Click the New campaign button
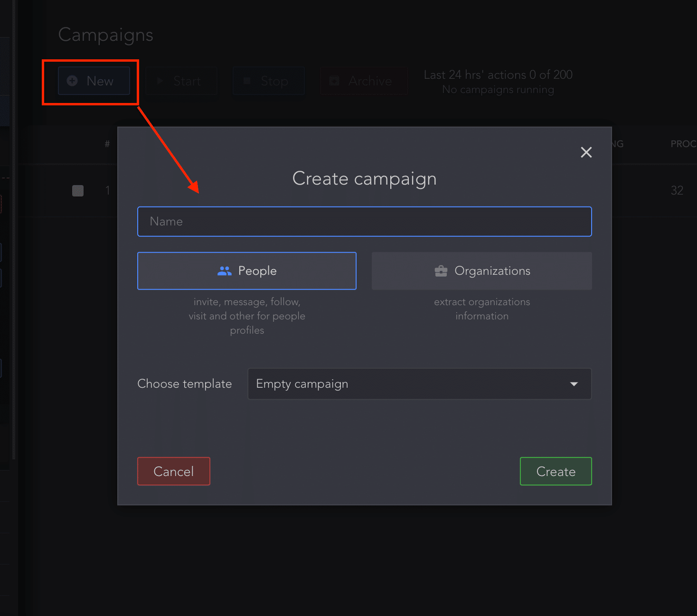Image resolution: width=697 pixels, height=616 pixels. click(x=94, y=81)
